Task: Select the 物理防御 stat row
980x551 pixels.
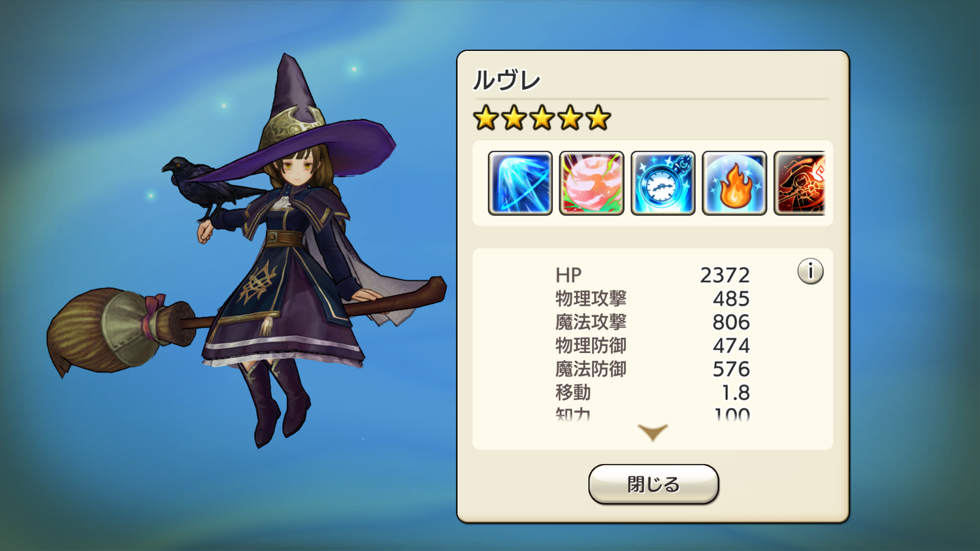Action: tap(653, 346)
